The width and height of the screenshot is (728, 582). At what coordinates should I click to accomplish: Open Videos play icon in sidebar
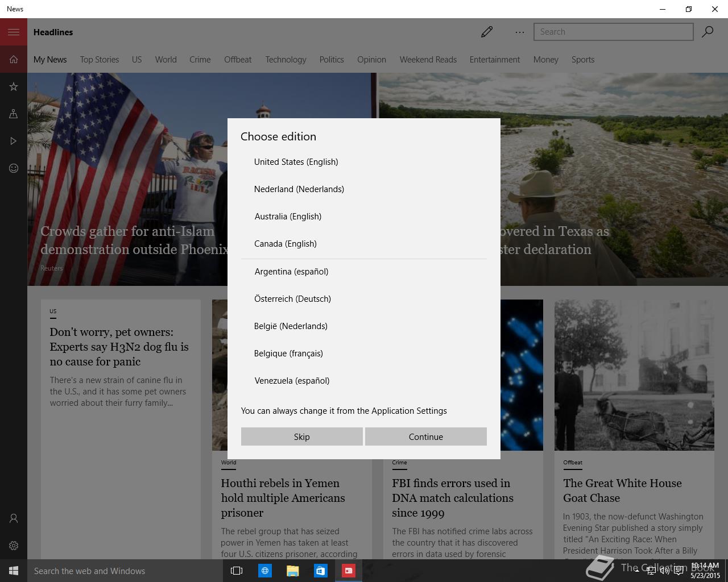point(14,141)
